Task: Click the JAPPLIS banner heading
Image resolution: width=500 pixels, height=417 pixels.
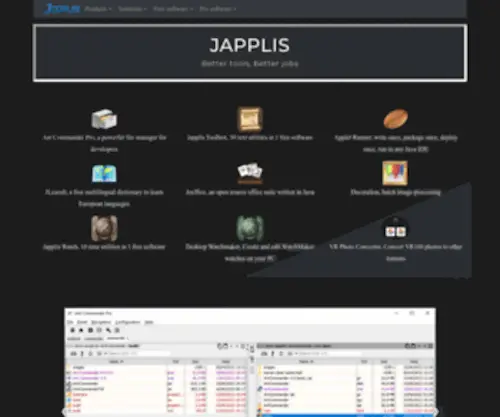Action: click(250, 45)
